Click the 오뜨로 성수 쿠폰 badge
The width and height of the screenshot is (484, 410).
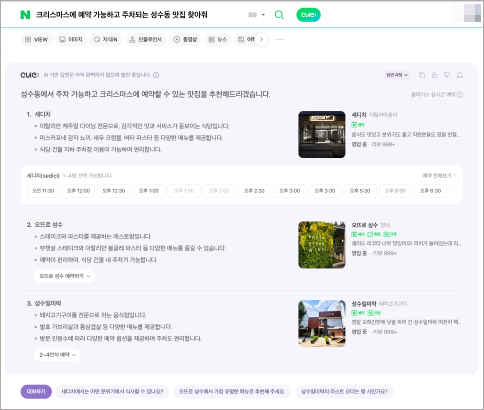click(390, 234)
